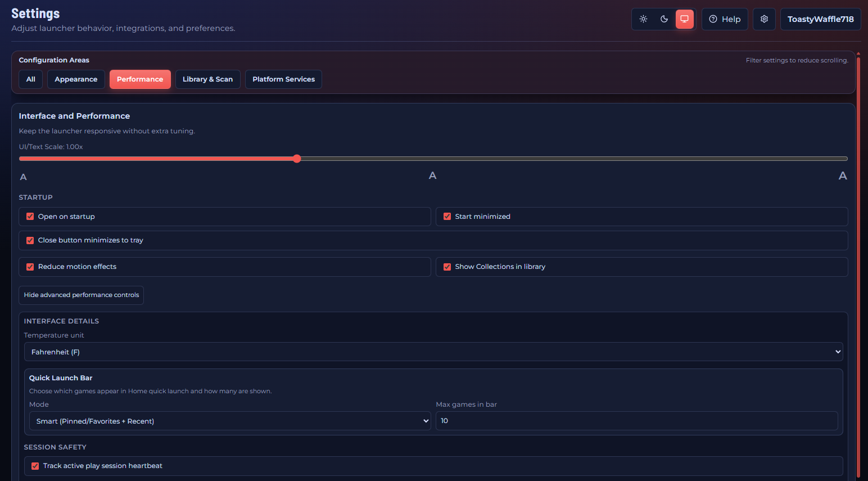
Task: Show All configuration areas
Action: (x=31, y=79)
